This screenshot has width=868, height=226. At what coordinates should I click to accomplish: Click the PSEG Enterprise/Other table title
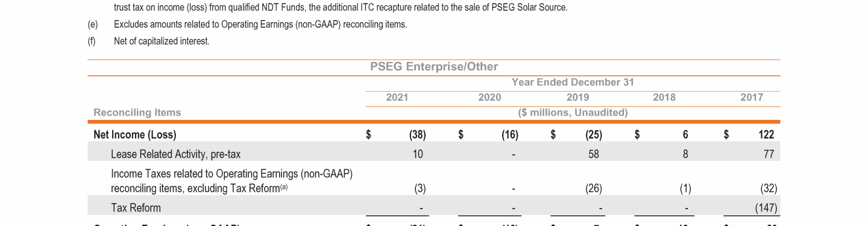(x=434, y=67)
